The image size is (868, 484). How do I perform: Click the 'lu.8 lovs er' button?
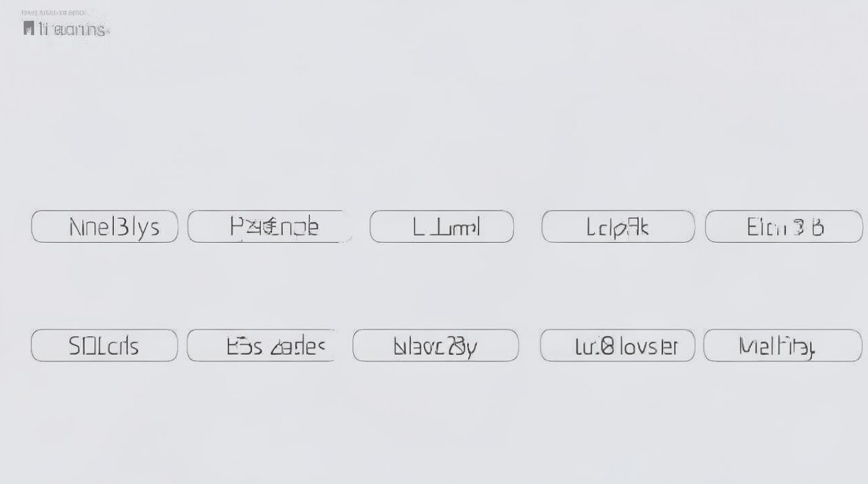coord(617,346)
